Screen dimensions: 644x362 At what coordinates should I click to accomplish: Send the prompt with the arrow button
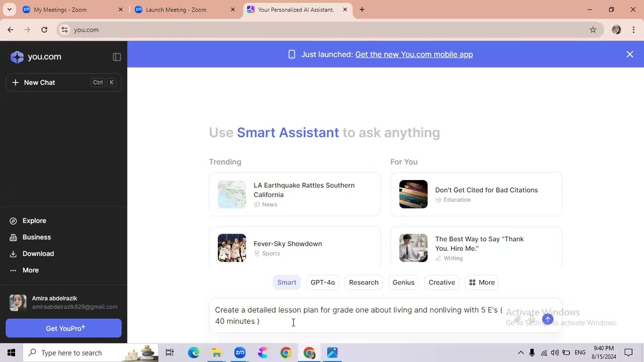(x=548, y=319)
